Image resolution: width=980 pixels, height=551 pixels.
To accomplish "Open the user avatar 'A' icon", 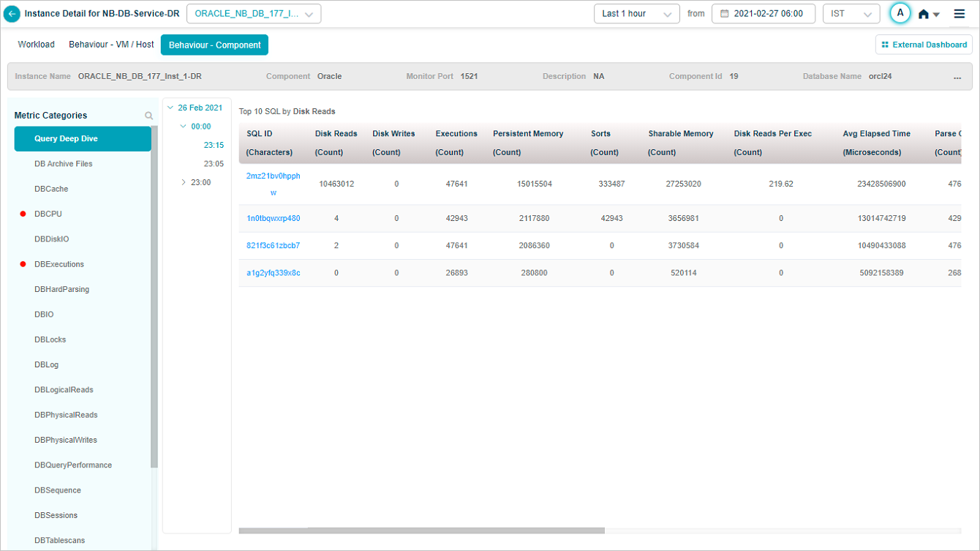I will pyautogui.click(x=900, y=13).
